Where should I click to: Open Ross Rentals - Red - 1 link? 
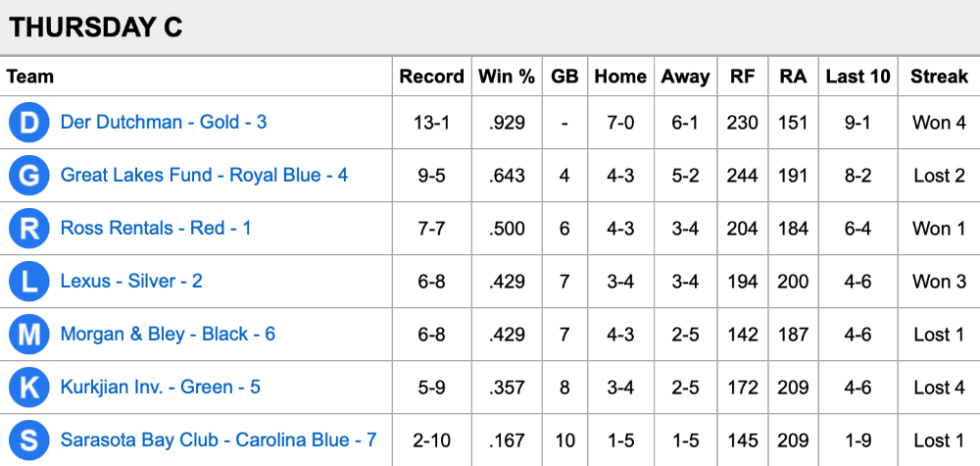point(156,229)
